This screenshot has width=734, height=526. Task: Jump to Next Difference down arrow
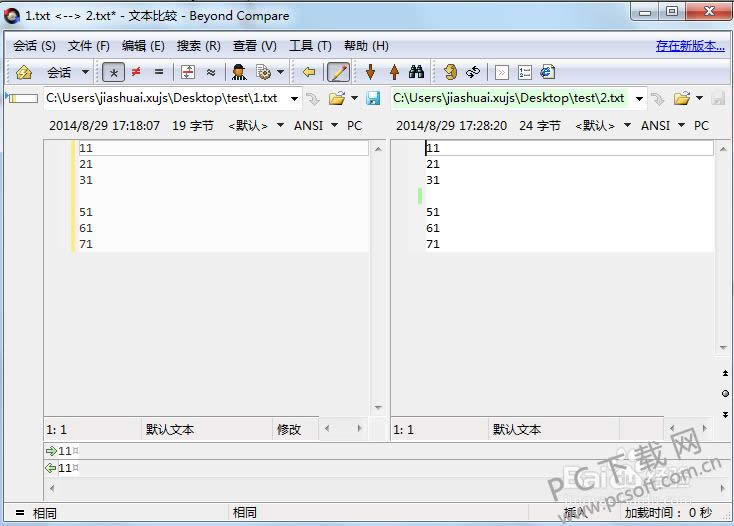[371, 72]
